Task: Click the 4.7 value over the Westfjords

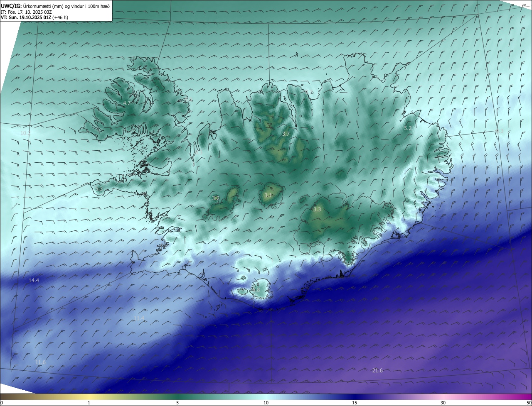Action: pyautogui.click(x=127, y=103)
